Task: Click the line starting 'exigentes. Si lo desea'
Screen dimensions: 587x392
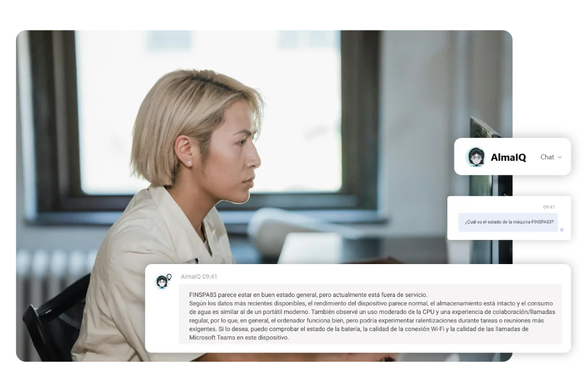Action: click(359, 329)
